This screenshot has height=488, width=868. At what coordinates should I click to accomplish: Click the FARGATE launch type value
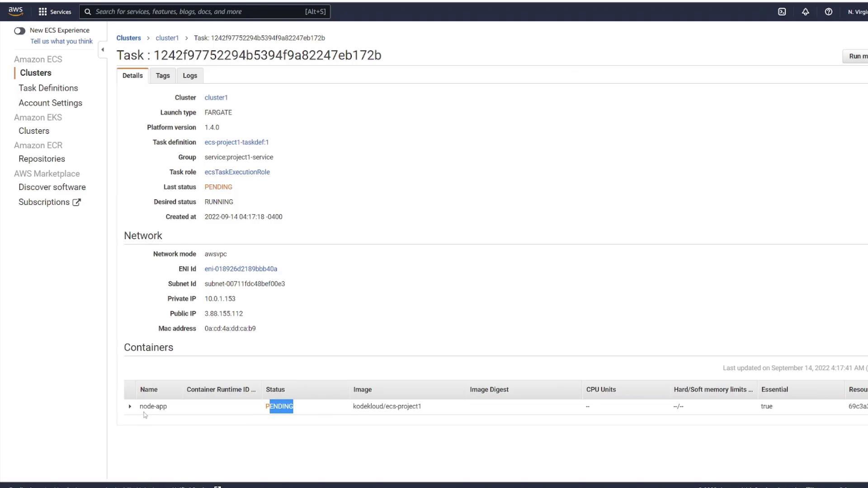(218, 113)
